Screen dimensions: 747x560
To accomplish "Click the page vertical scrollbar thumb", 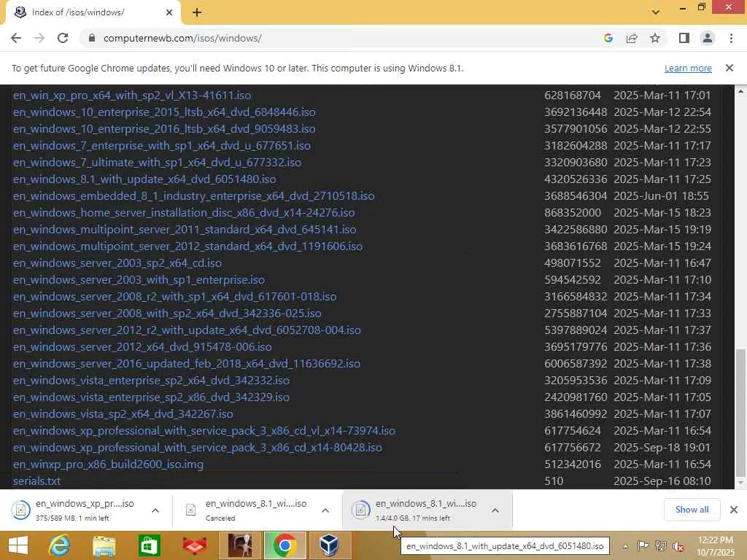I will [x=740, y=413].
